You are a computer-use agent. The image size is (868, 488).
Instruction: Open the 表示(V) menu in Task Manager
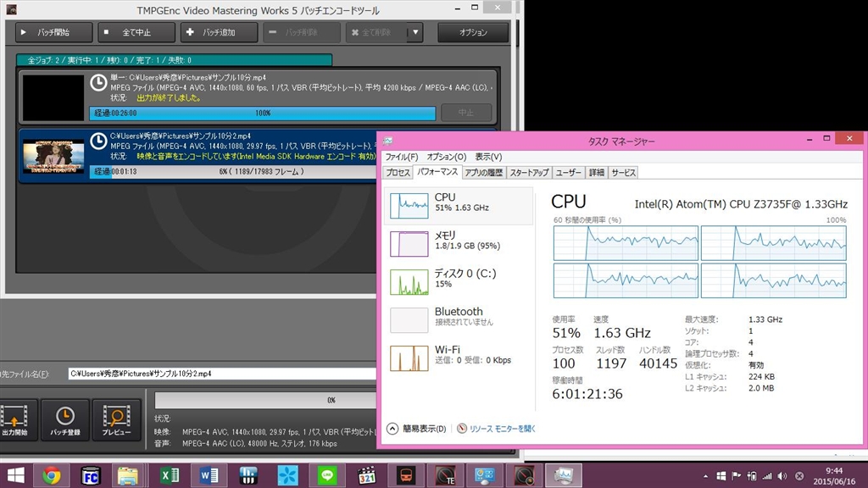click(x=488, y=157)
